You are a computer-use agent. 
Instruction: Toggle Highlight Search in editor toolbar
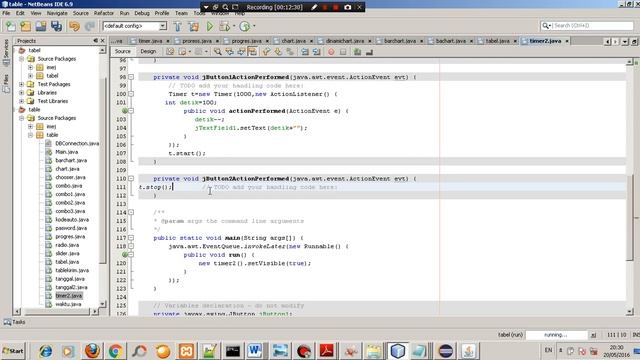click(252, 52)
